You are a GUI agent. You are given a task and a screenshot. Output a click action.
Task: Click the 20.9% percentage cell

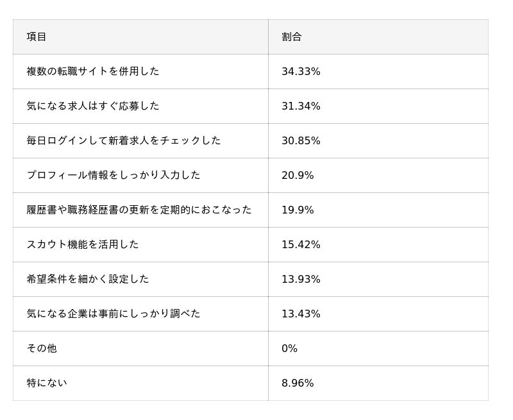coord(298,176)
